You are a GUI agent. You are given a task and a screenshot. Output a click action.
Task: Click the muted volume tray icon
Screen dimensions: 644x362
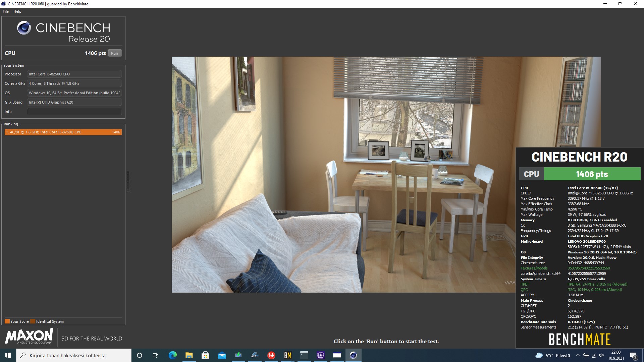click(x=602, y=355)
